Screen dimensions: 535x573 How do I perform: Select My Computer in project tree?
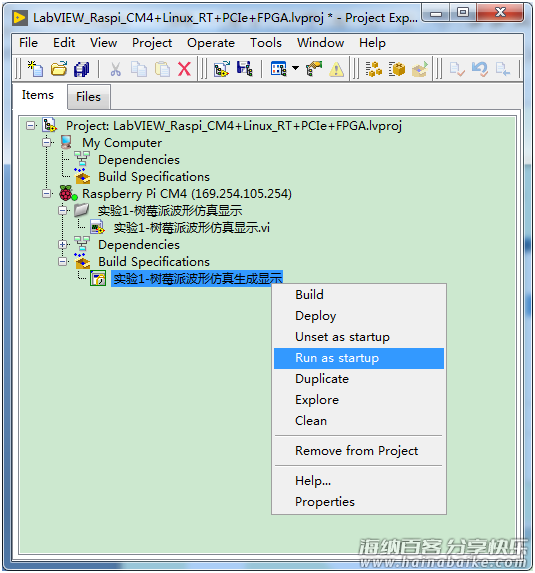[122, 143]
